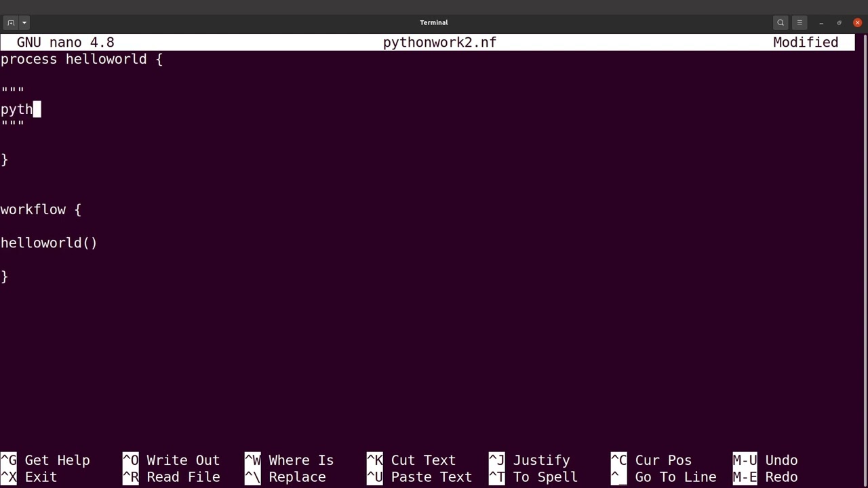Click the ^W Where Is shortcut
The height and width of the screenshot is (488, 868).
coord(289,460)
